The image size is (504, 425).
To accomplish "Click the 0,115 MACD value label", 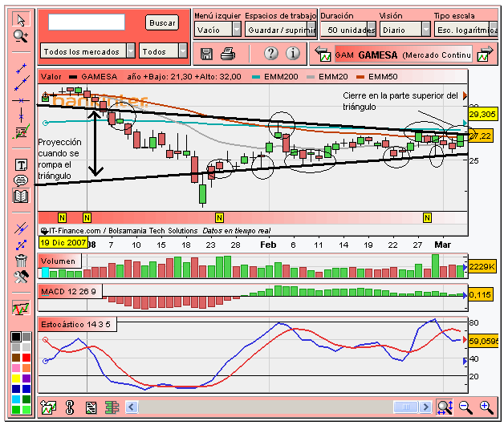I will tap(480, 294).
